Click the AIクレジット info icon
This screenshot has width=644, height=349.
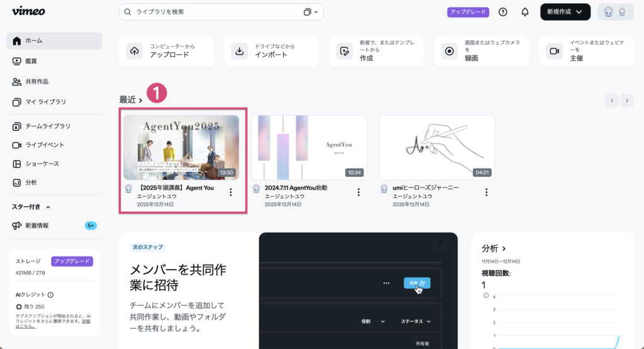pyautogui.click(x=50, y=294)
